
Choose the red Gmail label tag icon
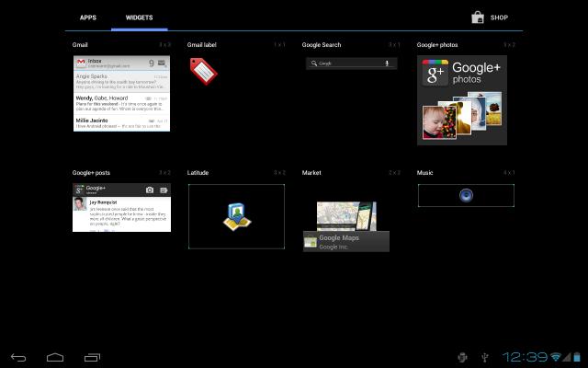click(x=202, y=70)
